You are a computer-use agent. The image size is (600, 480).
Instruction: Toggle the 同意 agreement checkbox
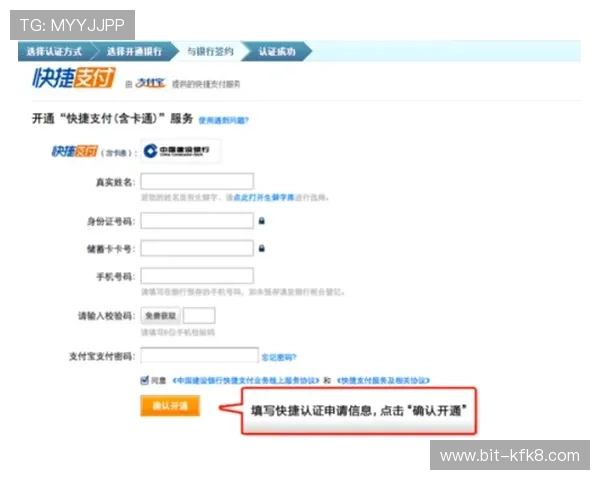(144, 380)
